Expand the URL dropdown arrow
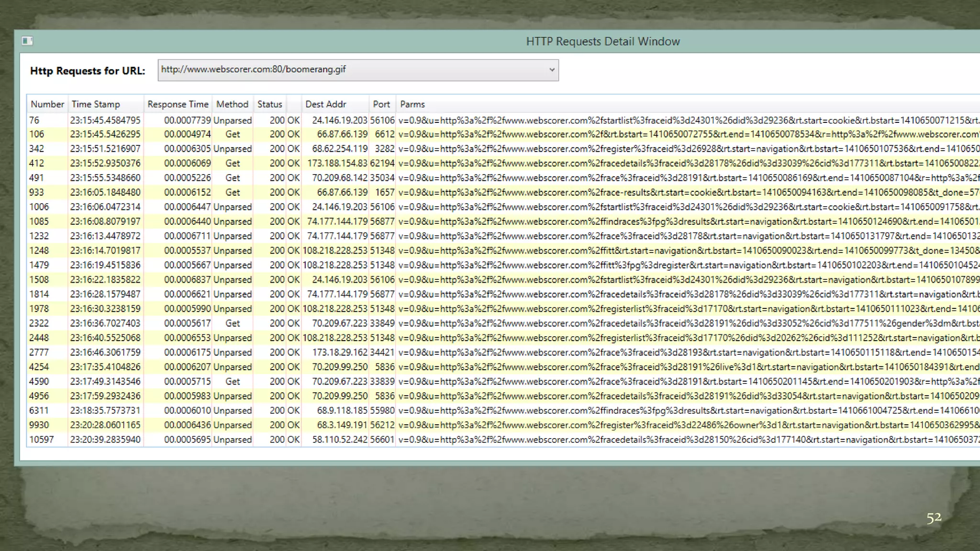Screen dimensions: 980x551 pyautogui.click(x=552, y=70)
